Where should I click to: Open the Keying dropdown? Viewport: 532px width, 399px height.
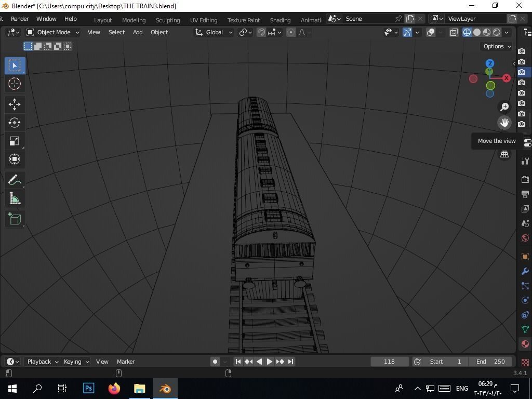pyautogui.click(x=76, y=362)
